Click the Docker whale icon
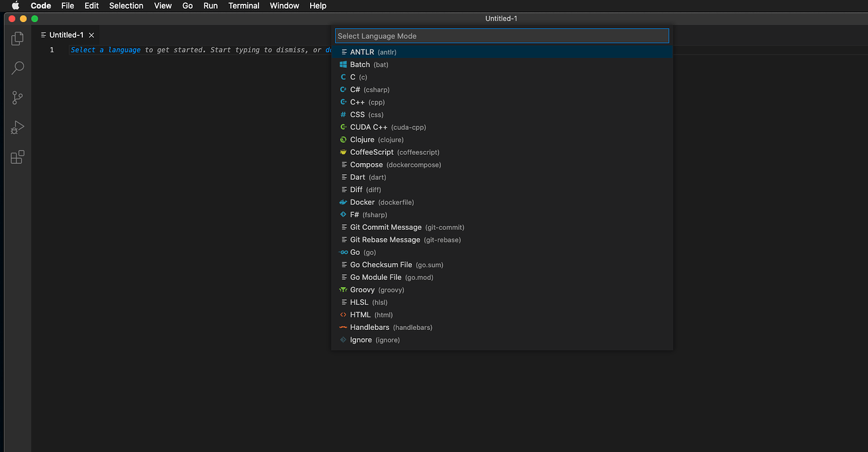Image resolution: width=868 pixels, height=452 pixels. 343,202
